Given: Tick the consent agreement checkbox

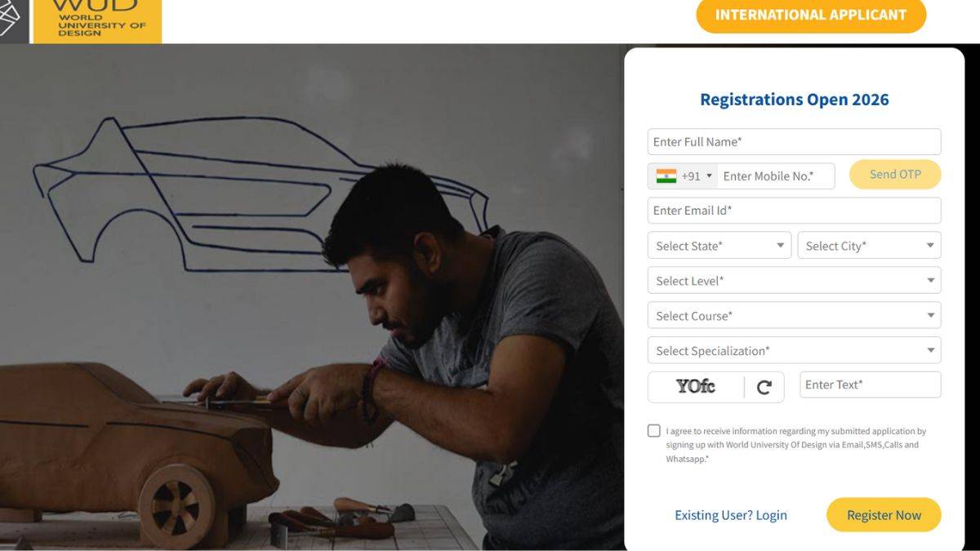Looking at the screenshot, I should [x=654, y=431].
